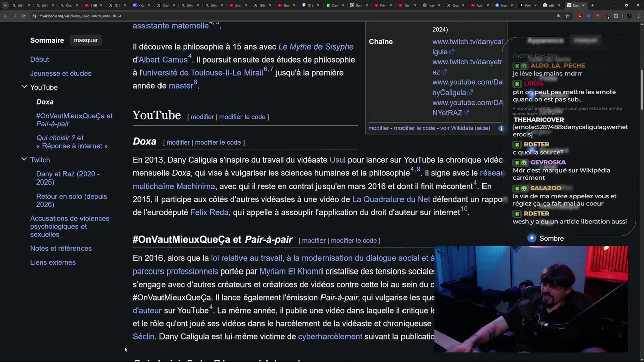The height and width of the screenshot is (362, 644).
Task: Go back using the browser back arrow
Action: coord(6,16)
